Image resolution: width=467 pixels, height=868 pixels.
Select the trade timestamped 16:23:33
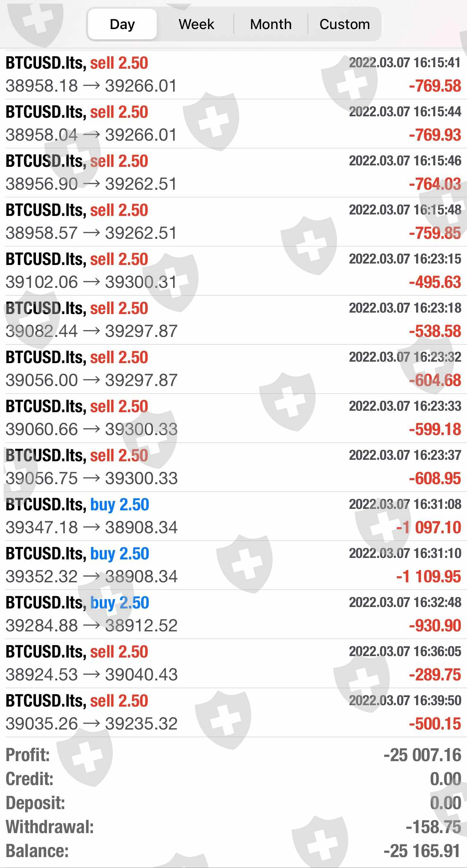pos(233,418)
